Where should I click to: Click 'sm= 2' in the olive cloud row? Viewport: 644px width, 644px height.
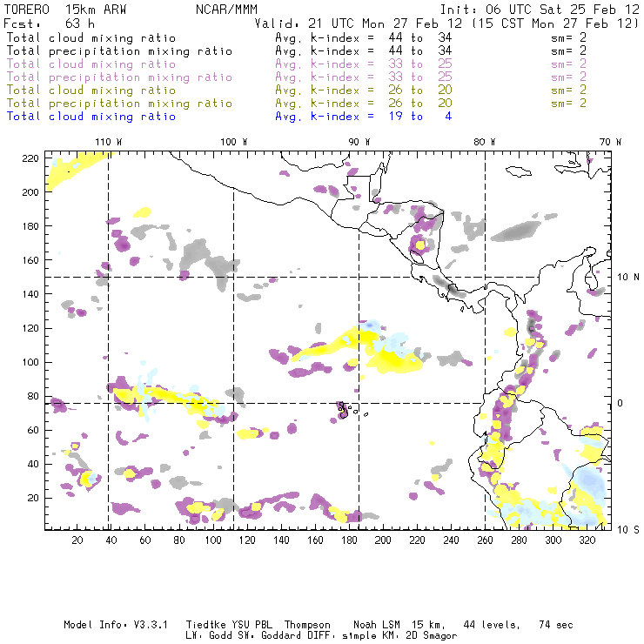[569, 90]
